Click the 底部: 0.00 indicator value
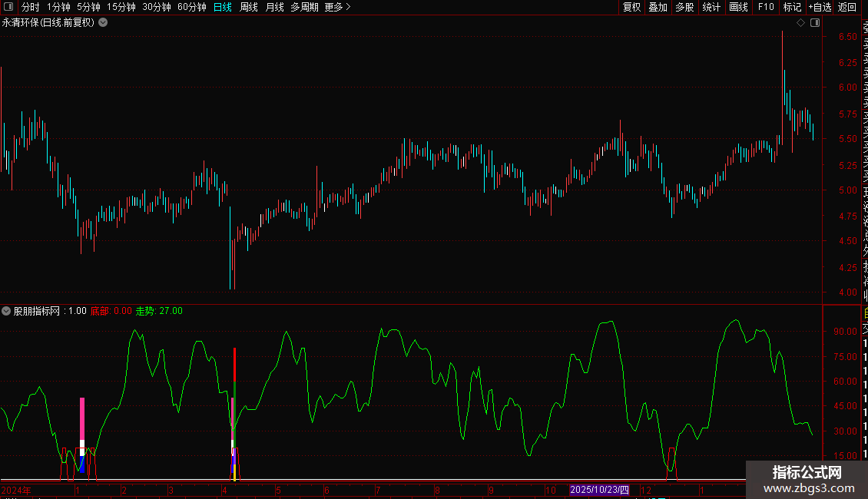Viewport: 868px width, 499px height. [111, 311]
